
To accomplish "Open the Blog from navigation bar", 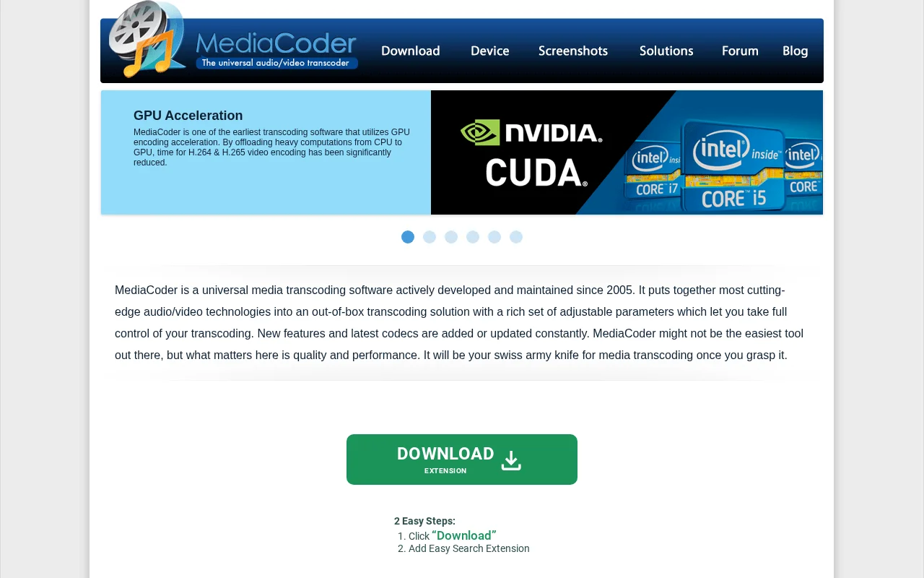I will [796, 51].
